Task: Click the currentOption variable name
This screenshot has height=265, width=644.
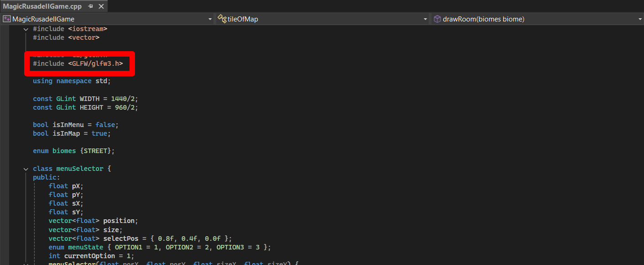Action: click(90, 256)
